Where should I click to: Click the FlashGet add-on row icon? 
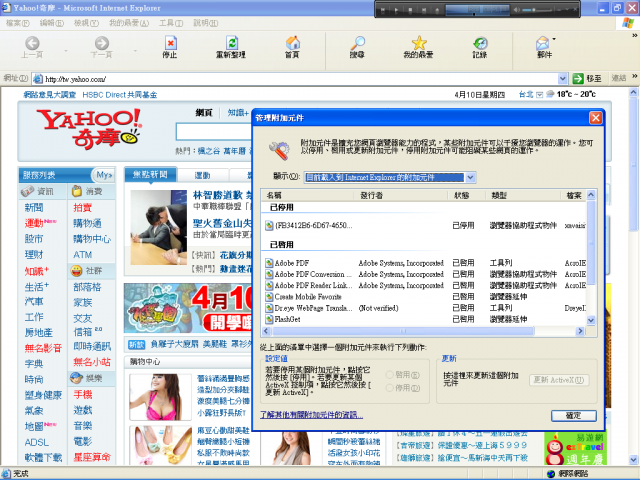pyautogui.click(x=269, y=319)
